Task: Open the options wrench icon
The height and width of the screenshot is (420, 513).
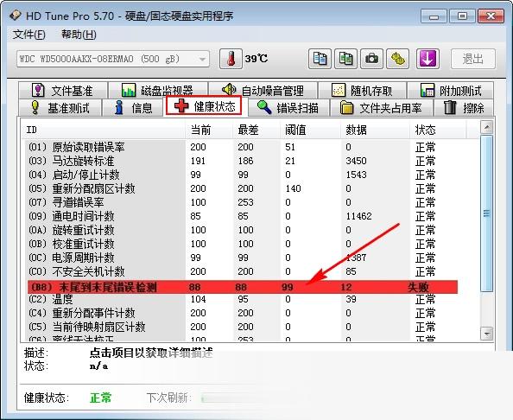Action: click(x=397, y=59)
